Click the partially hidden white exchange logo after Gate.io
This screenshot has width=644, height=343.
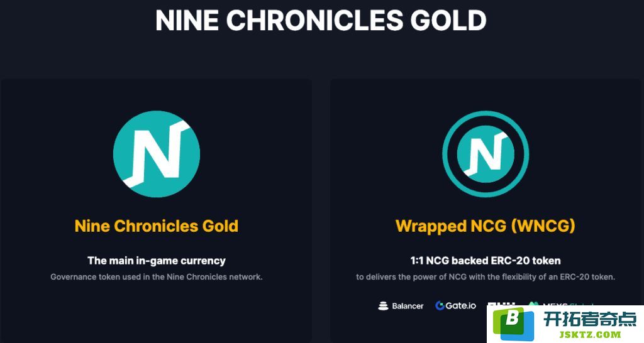point(501,304)
